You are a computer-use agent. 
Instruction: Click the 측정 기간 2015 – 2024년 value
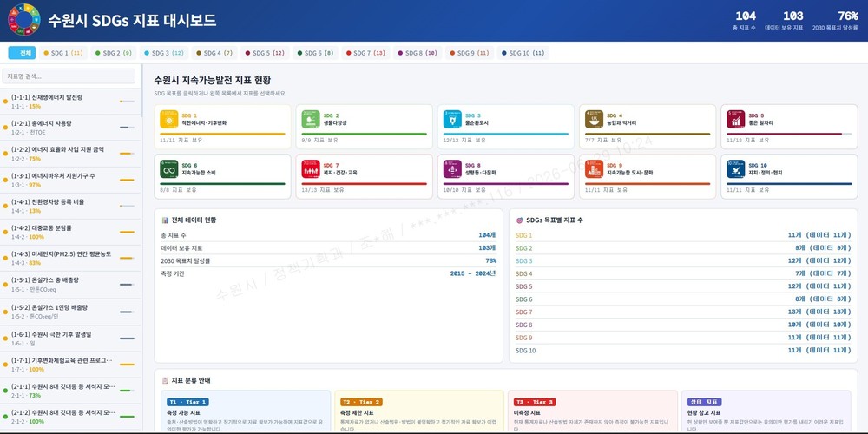(x=473, y=273)
